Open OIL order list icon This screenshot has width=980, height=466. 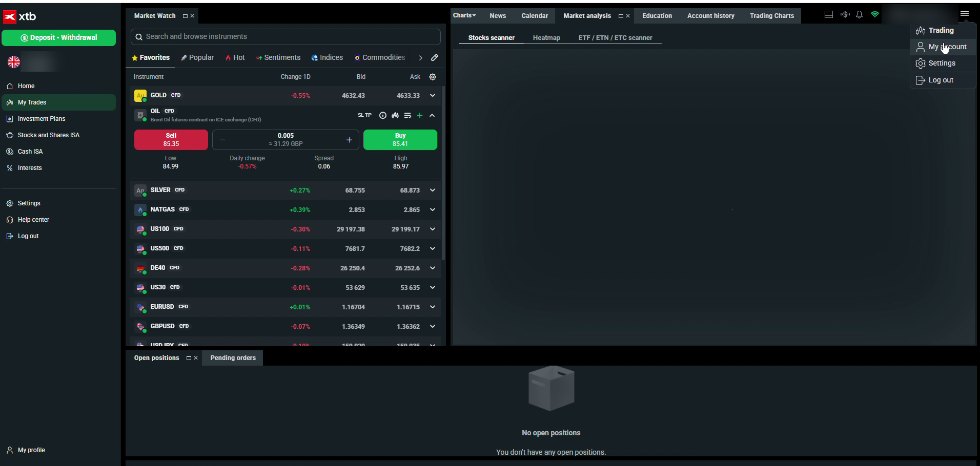(407, 116)
